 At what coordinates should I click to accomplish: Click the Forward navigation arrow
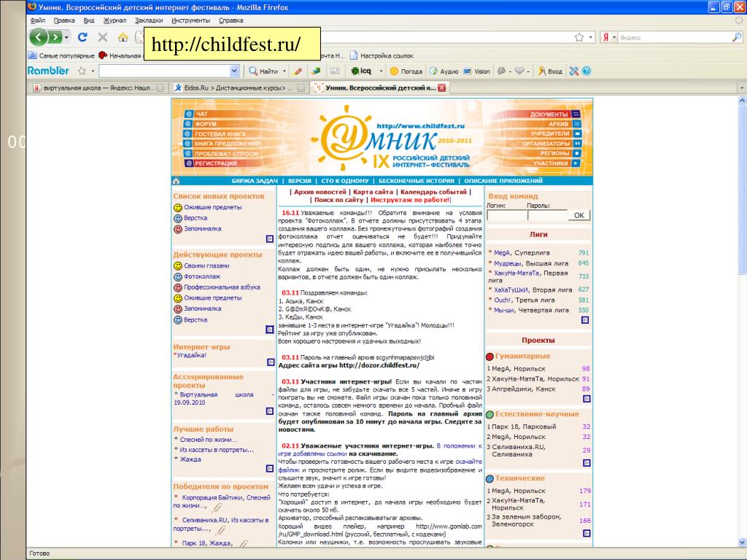(x=55, y=37)
